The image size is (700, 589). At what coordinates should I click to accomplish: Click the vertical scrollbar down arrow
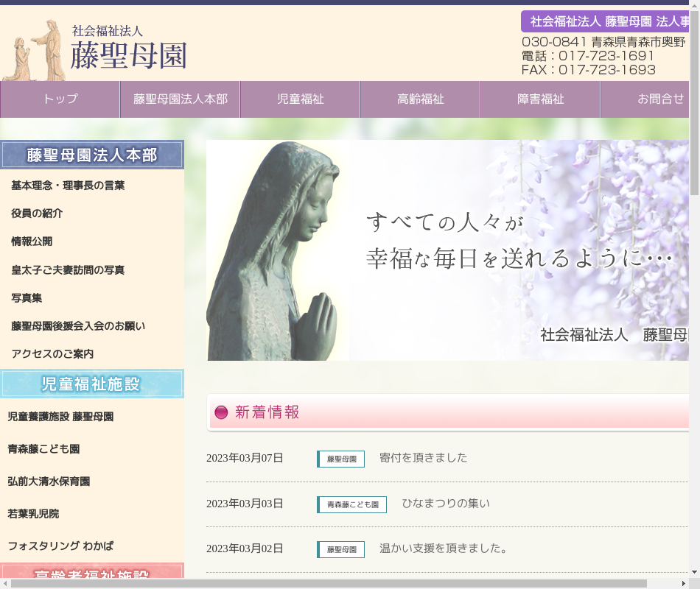coord(694,571)
